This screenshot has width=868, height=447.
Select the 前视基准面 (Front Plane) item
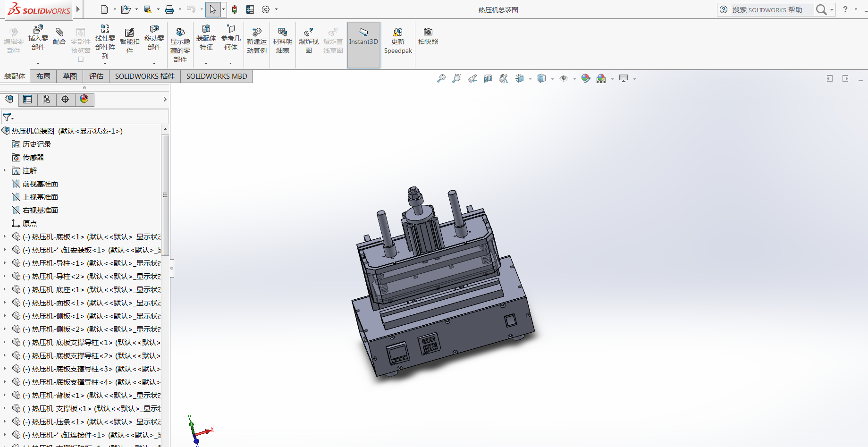tap(40, 184)
